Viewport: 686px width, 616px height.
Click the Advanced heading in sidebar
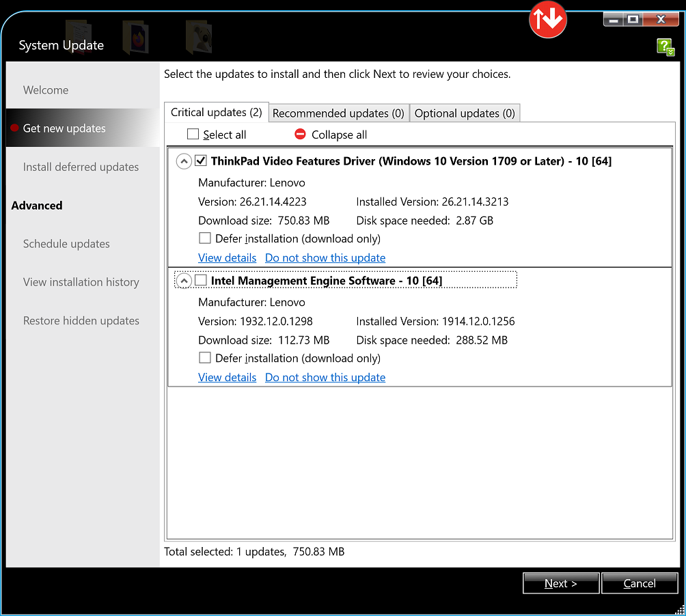37,206
